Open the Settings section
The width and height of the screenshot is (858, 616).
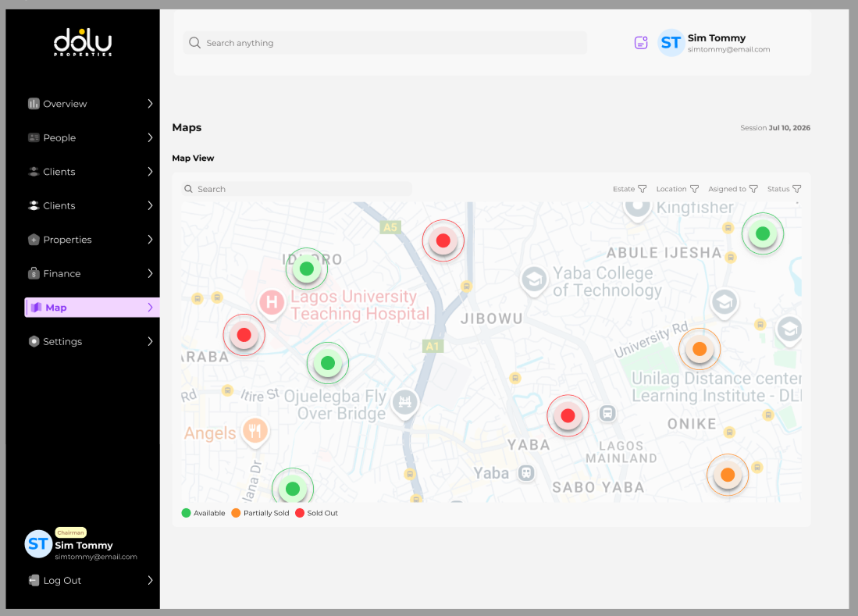[92, 341]
